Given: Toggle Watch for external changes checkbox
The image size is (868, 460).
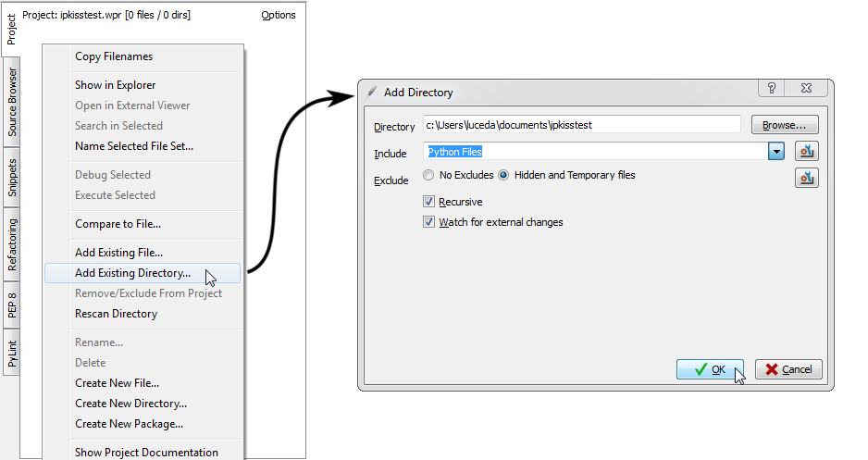Looking at the screenshot, I should click(428, 222).
